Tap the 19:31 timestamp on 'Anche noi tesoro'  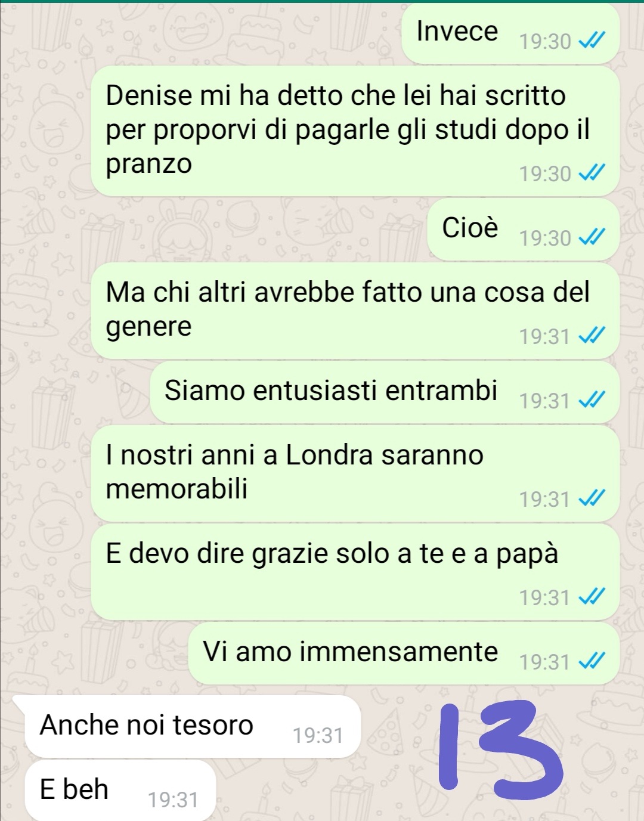point(318,735)
